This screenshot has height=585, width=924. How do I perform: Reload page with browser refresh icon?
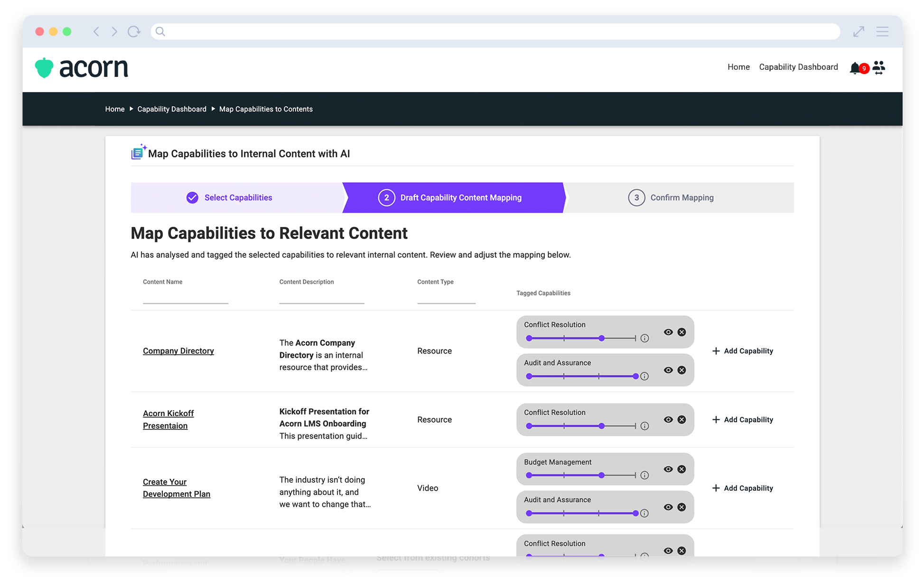point(134,32)
